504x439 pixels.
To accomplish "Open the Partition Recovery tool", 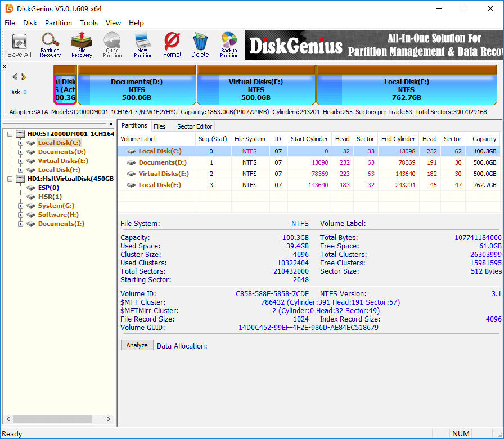I will (x=50, y=44).
